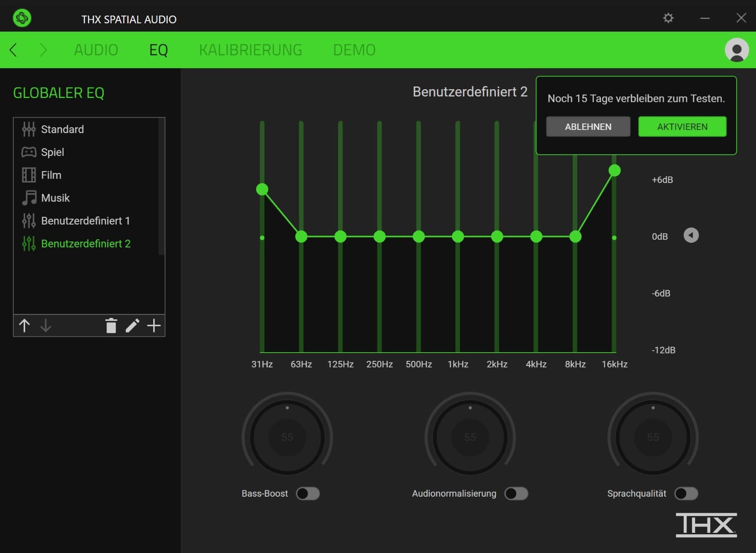Move the preset up in the list
This screenshot has height=553, width=756.
[24, 326]
